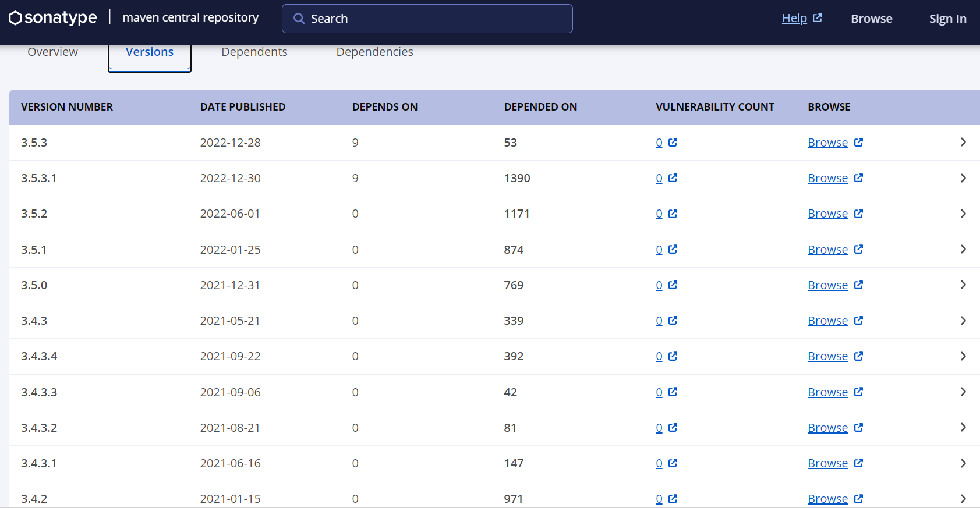Expand the 3.5.0 row chevron
The height and width of the screenshot is (508, 980).
coord(963,285)
